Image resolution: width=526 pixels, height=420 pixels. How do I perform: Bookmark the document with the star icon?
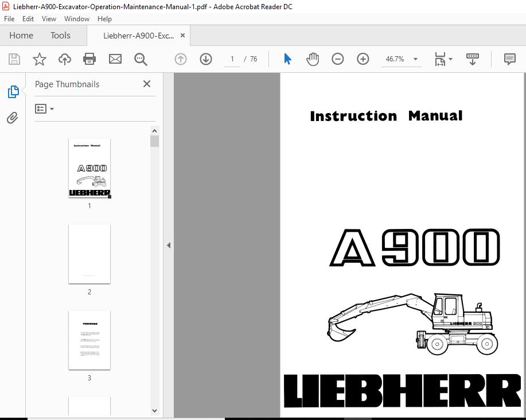(x=39, y=59)
